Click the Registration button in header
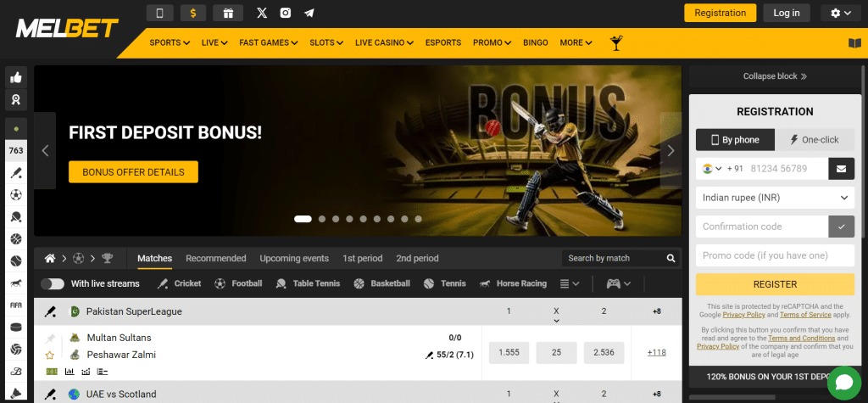Screen dimensions: 868x403 pyautogui.click(x=721, y=13)
